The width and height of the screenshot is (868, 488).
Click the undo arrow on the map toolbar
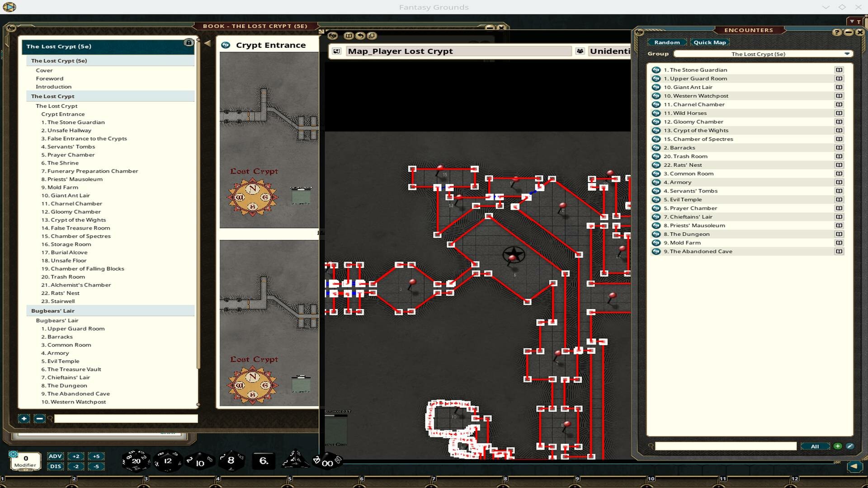pos(360,36)
